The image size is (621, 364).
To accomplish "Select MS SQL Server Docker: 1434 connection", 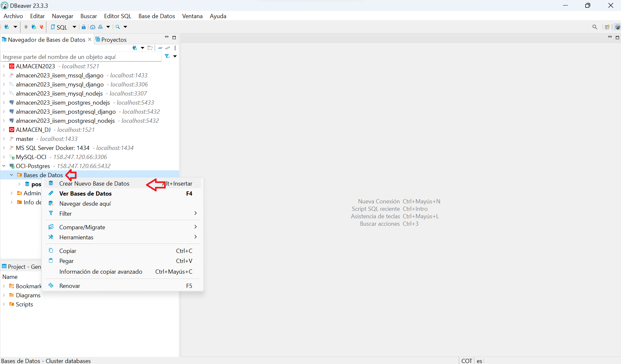I will click(53, 148).
